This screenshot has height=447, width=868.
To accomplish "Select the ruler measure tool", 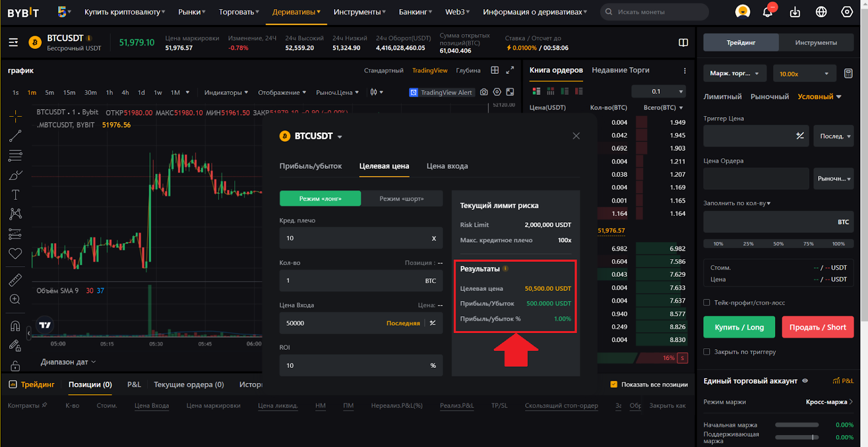I will tap(15, 280).
